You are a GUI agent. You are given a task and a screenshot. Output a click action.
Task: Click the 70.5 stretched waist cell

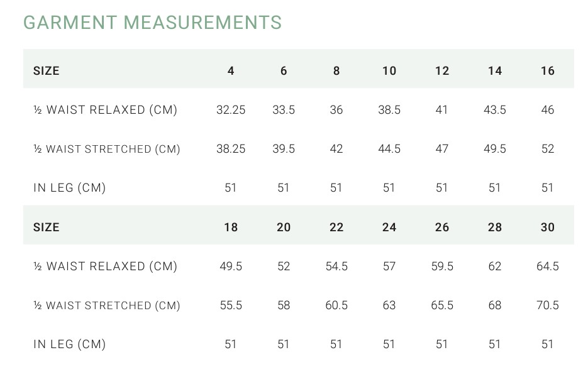548,305
